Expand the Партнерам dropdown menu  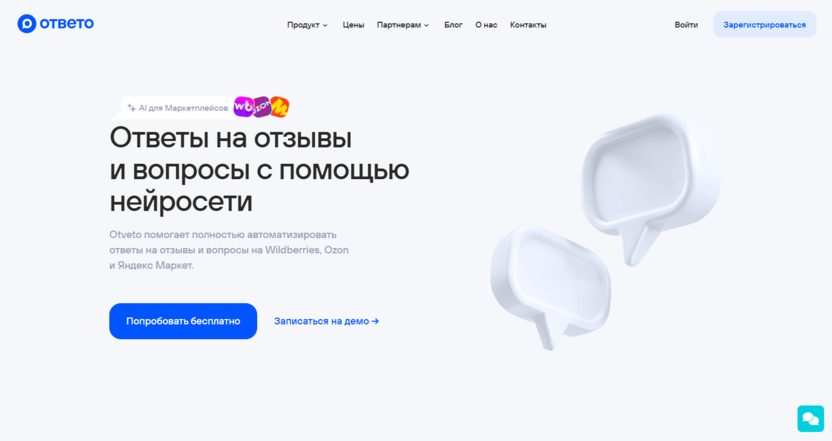tap(403, 25)
